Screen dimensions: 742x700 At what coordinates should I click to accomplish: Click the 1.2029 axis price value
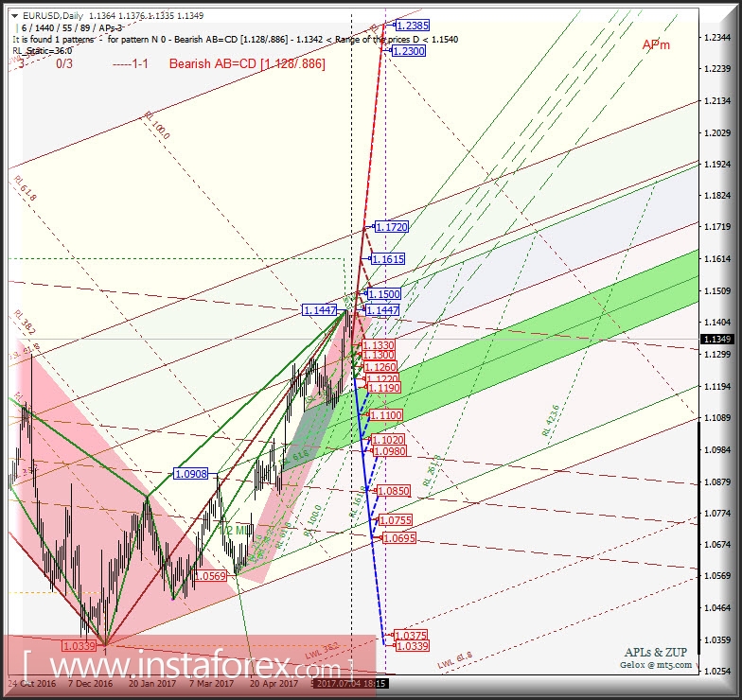(x=717, y=132)
